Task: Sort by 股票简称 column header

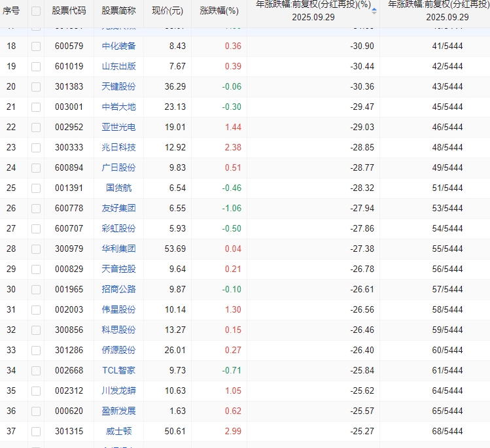Action: pyautogui.click(x=119, y=11)
